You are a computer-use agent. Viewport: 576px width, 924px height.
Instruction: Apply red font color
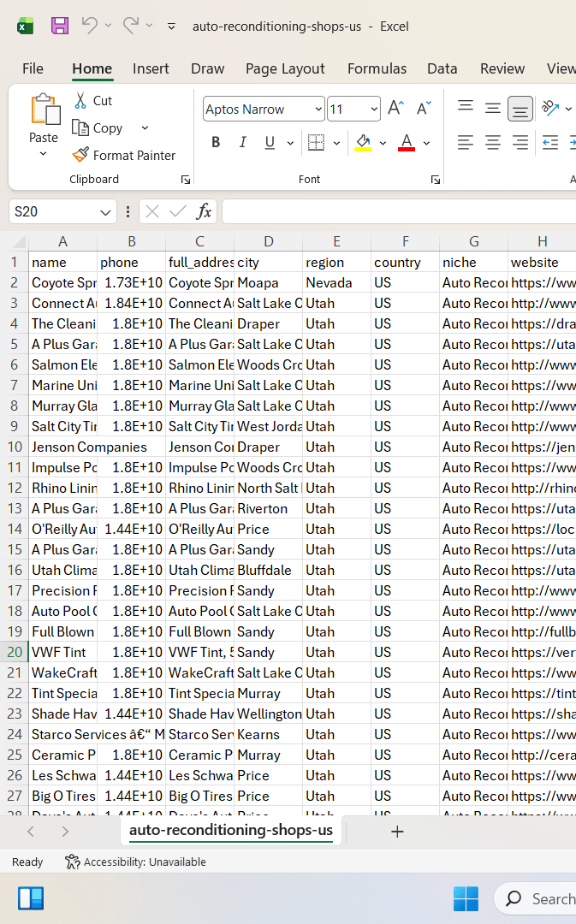[407, 142]
